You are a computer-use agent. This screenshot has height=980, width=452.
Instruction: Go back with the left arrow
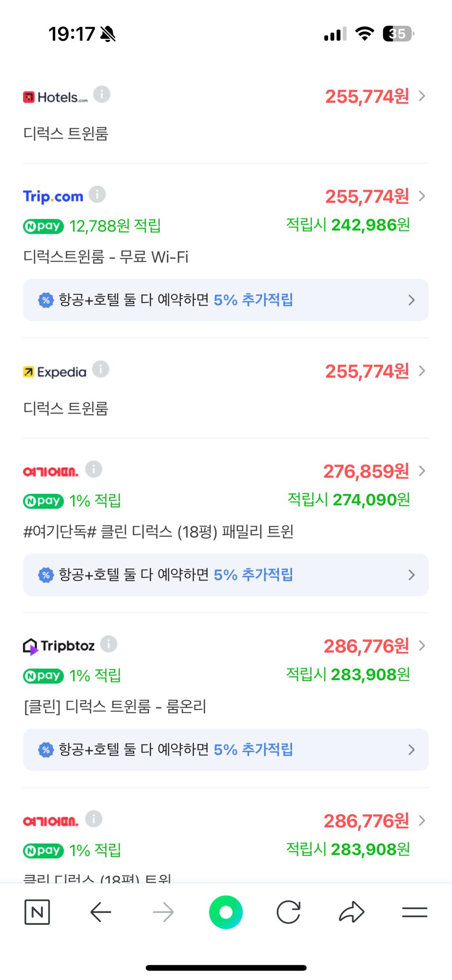(100, 912)
